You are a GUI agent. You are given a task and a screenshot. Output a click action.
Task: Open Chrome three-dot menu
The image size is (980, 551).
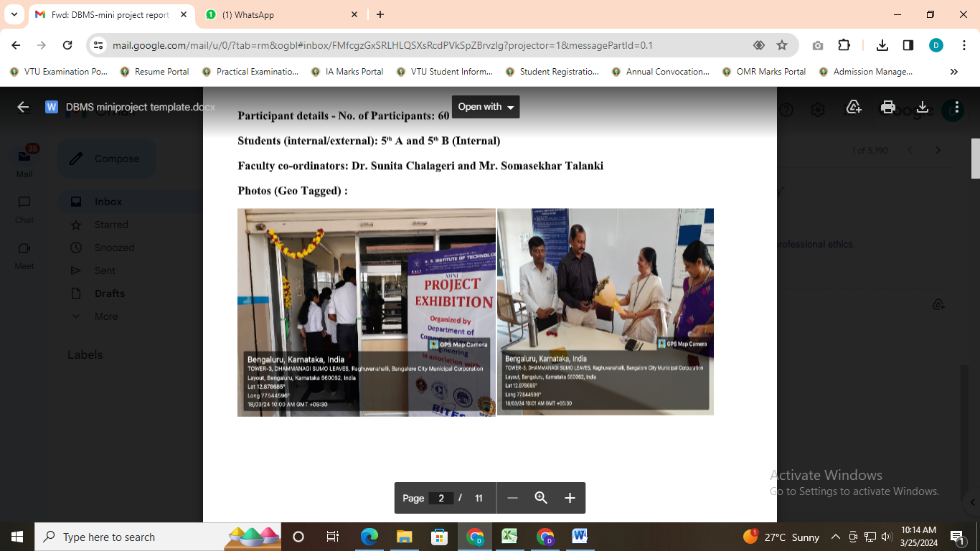[x=963, y=45]
